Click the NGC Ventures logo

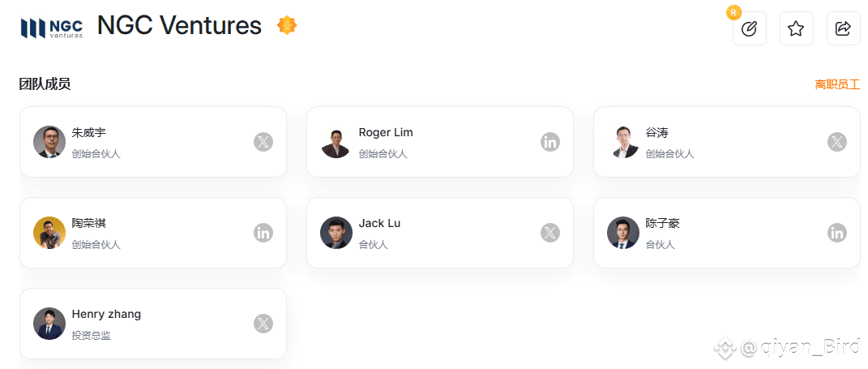point(52,28)
